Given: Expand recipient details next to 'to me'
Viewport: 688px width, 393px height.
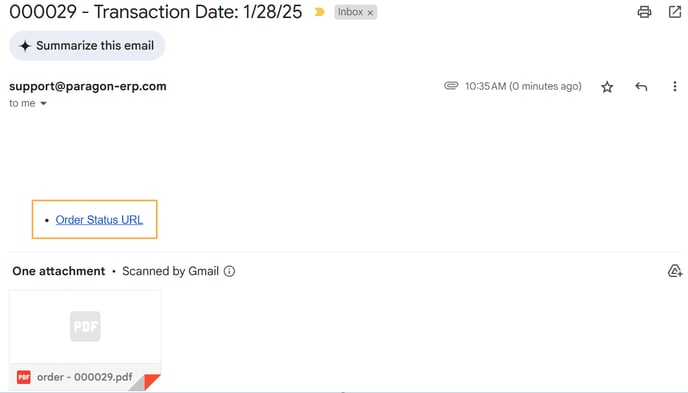Looking at the screenshot, I should [43, 104].
